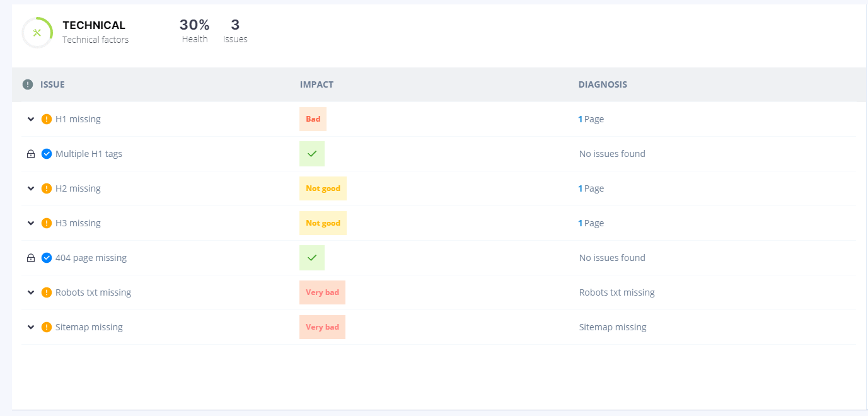Screen dimensions: 868x416
Task: Open the 1 Page link for H1 missing
Action: pos(591,119)
